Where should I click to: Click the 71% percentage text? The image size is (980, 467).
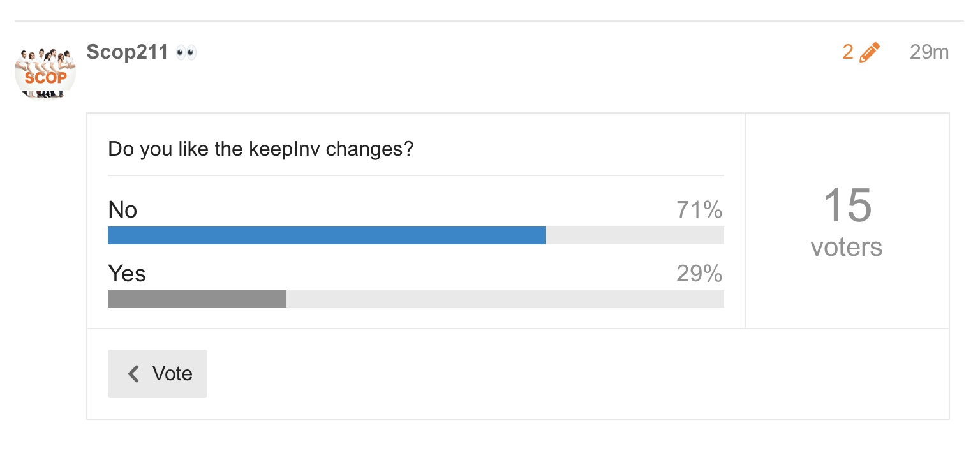point(700,209)
